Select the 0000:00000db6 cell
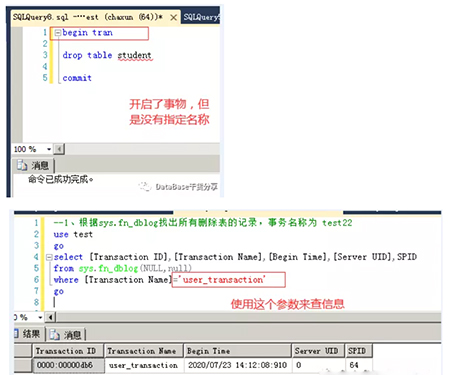Image resolution: width=450 pixels, height=375 pixels. [x=68, y=365]
